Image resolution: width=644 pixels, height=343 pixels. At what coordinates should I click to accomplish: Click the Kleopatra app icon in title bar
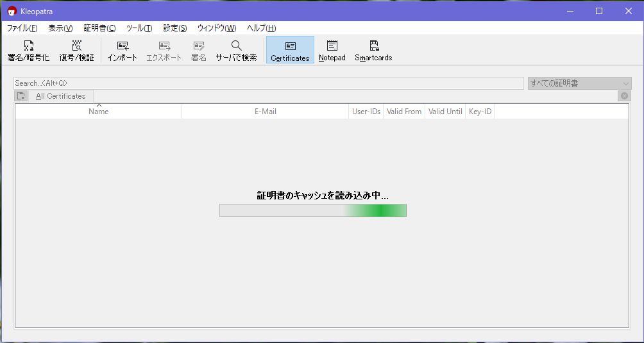coord(12,11)
